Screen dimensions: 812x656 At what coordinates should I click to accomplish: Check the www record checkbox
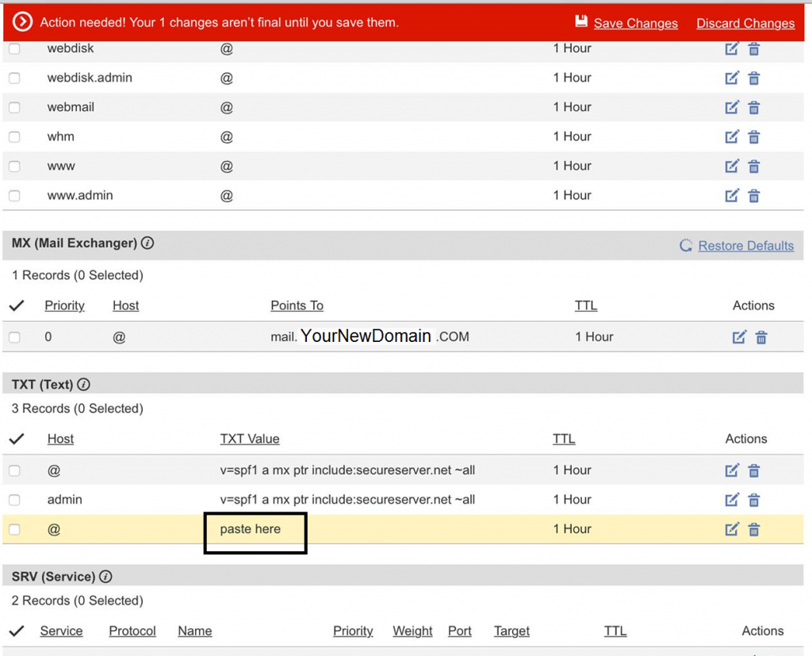[14, 167]
